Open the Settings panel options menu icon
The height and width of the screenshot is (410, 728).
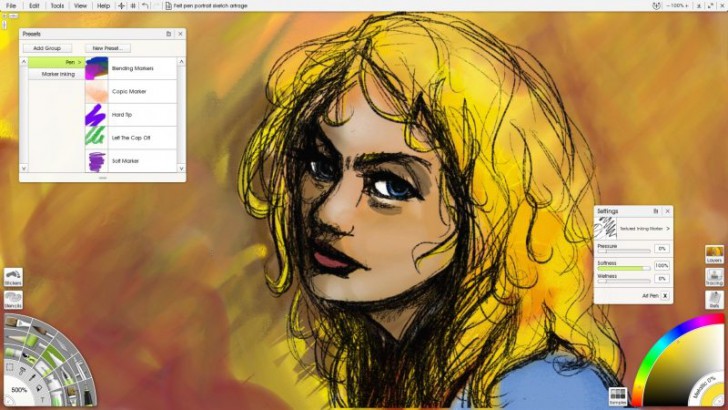pyautogui.click(x=656, y=211)
